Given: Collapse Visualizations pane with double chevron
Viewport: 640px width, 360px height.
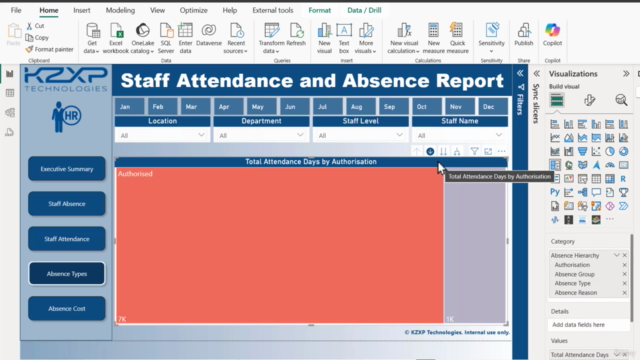Looking at the screenshot, I should point(626,73).
